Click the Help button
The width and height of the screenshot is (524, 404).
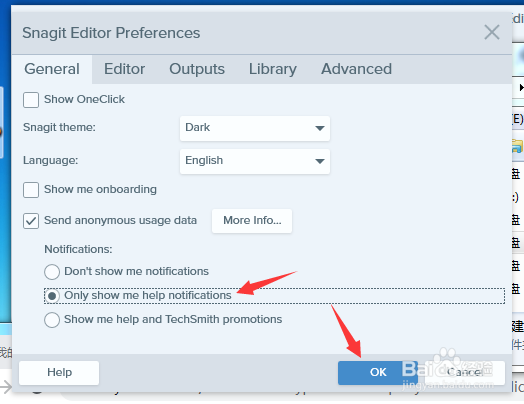(59, 373)
